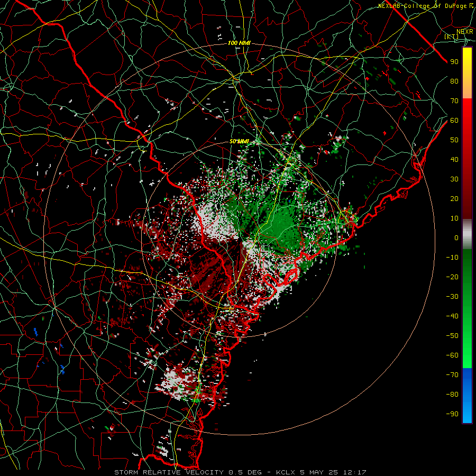Click the blue segment of the color bar
Viewport: 476px width, 476px height.
click(467, 395)
